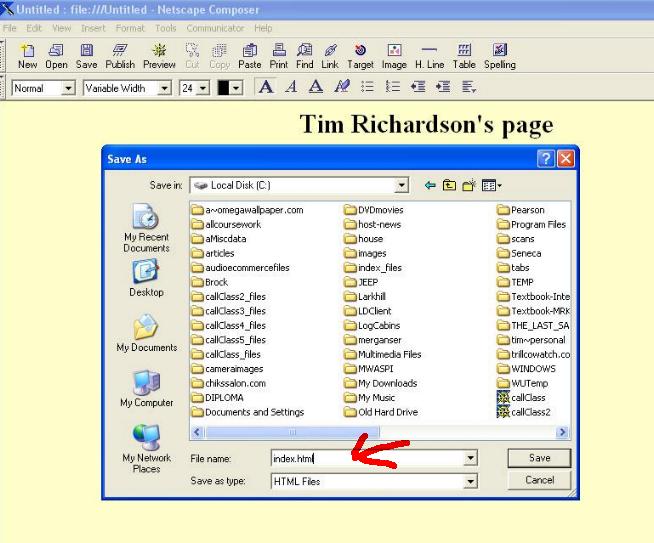Select the Documents and Settings folder

248,412
